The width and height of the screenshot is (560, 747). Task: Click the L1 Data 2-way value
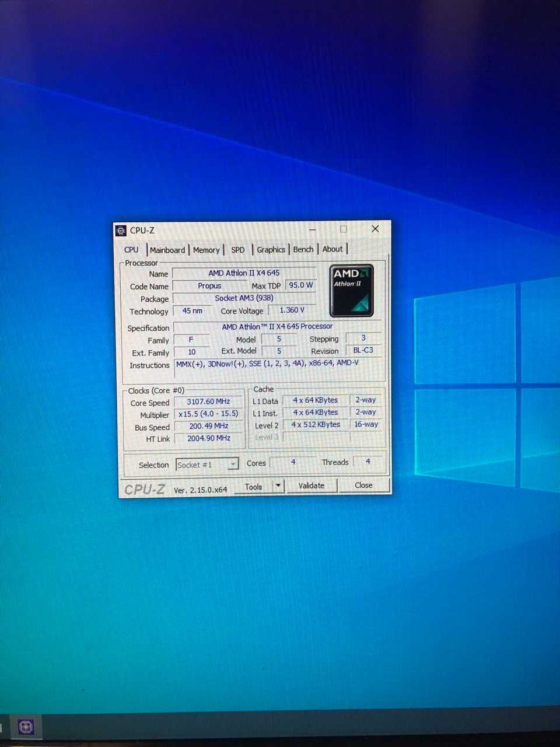(x=366, y=400)
